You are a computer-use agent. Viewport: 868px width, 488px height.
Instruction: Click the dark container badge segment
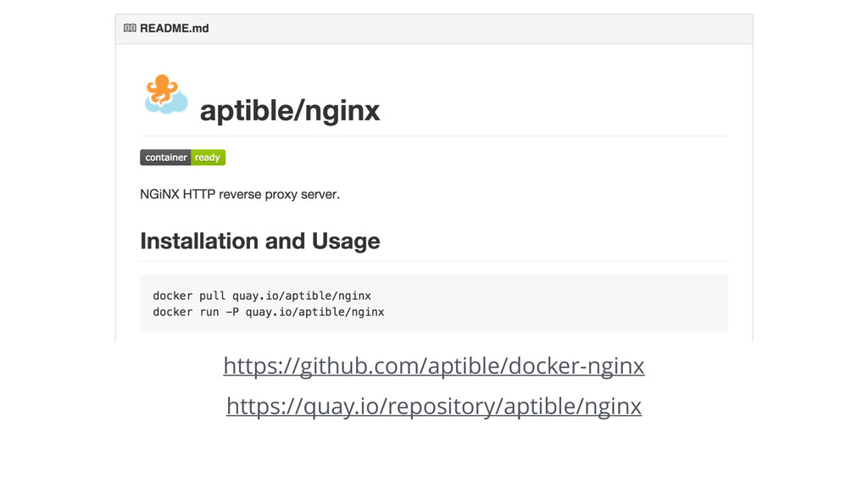[x=165, y=157]
